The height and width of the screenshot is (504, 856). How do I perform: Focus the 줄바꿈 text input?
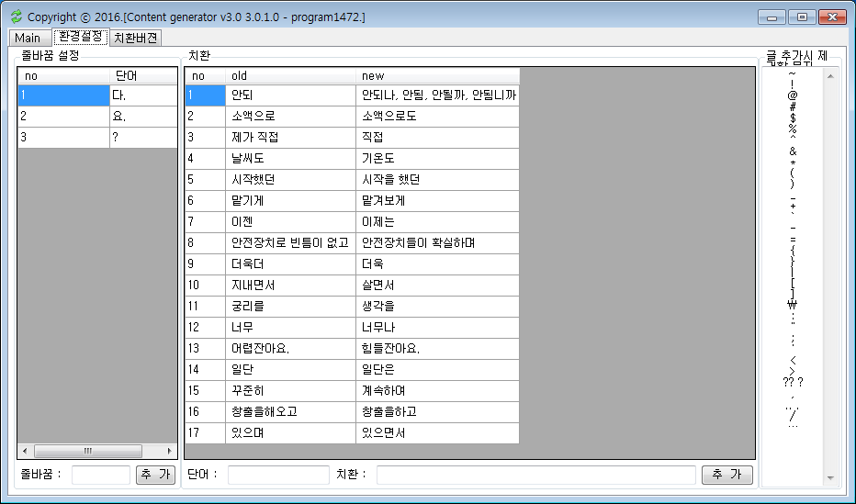tap(101, 475)
